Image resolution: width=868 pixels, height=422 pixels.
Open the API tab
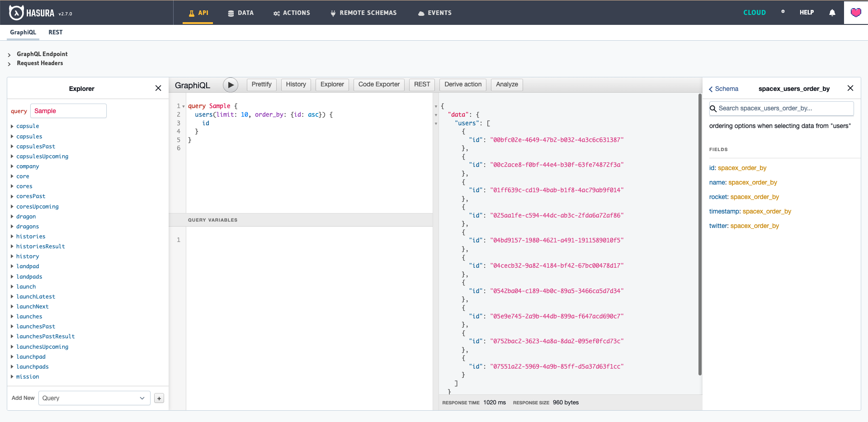click(198, 13)
